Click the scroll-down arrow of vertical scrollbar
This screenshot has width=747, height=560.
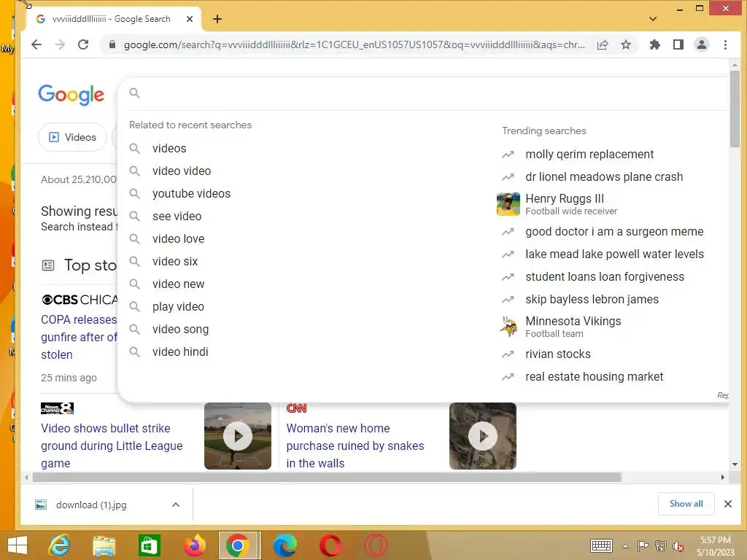[735, 464]
